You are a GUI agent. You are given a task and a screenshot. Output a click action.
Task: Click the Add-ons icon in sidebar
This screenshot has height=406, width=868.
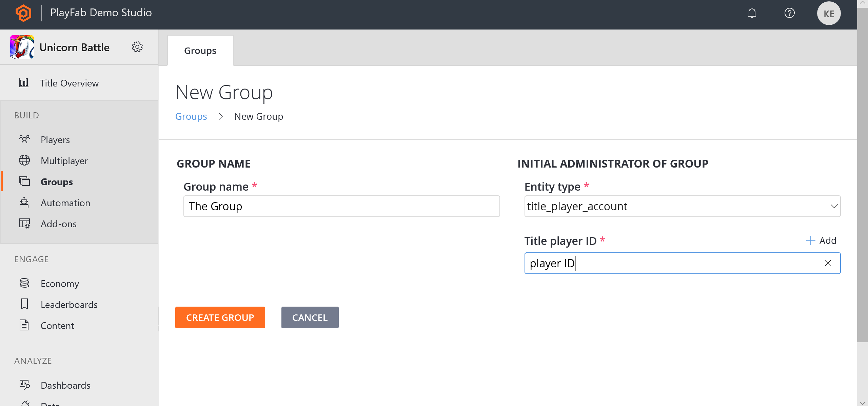coord(24,224)
